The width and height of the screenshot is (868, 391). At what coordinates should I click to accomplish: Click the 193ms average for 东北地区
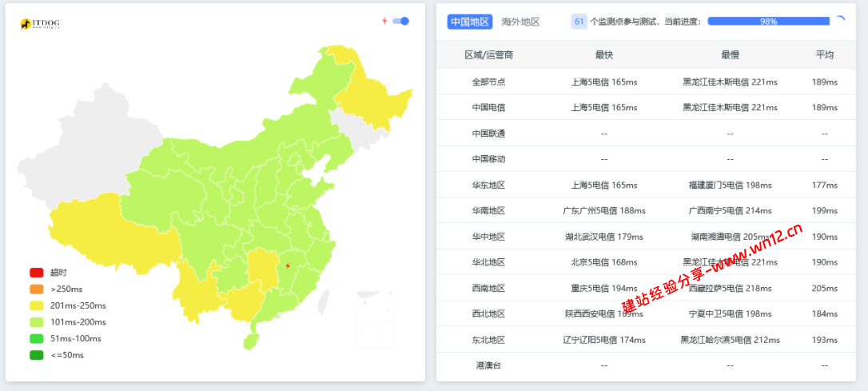pyautogui.click(x=824, y=340)
